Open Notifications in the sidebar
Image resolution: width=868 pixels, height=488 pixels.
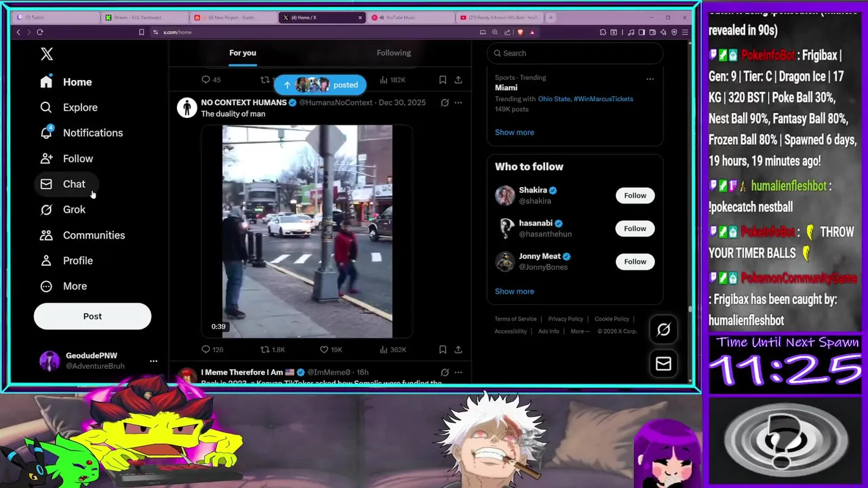click(81, 133)
